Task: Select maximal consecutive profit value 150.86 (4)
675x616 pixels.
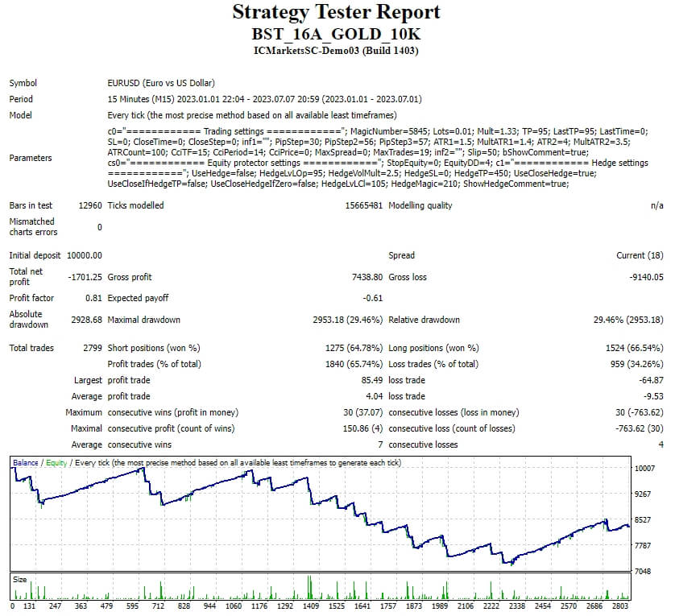Action: pos(362,428)
